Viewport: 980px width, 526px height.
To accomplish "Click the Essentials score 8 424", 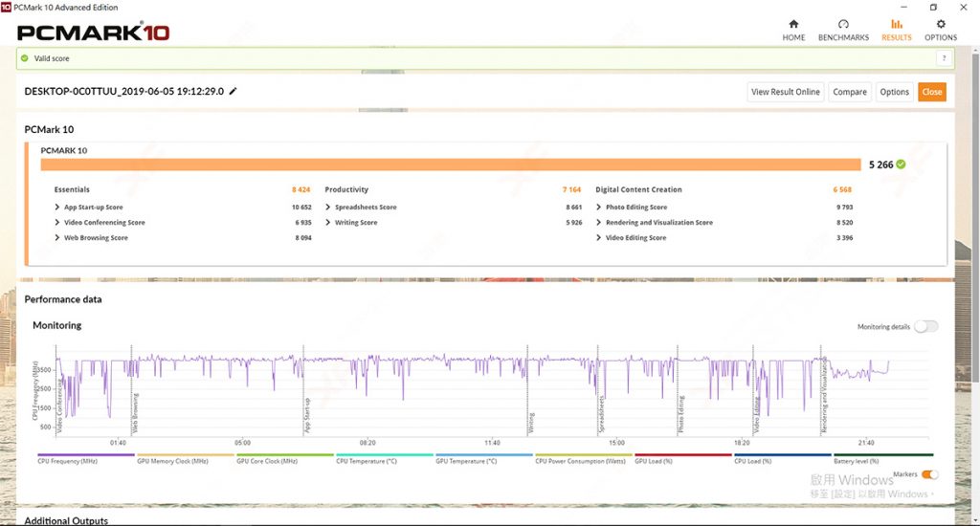I will point(301,189).
